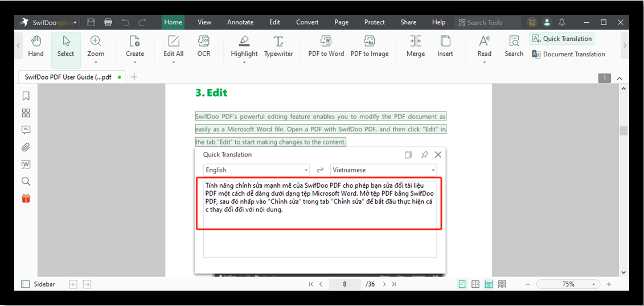644x306 pixels.
Task: Open the Page tab
Action: click(341, 22)
